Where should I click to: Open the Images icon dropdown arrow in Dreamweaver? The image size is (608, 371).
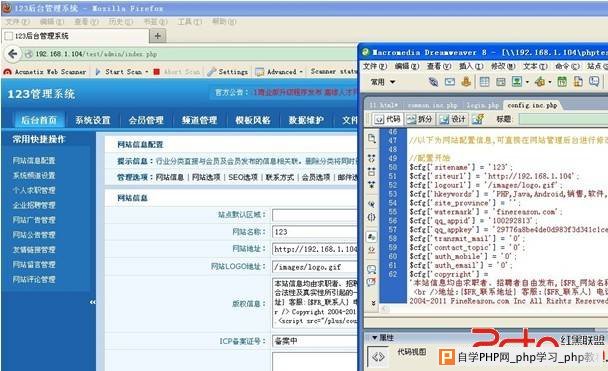527,82
